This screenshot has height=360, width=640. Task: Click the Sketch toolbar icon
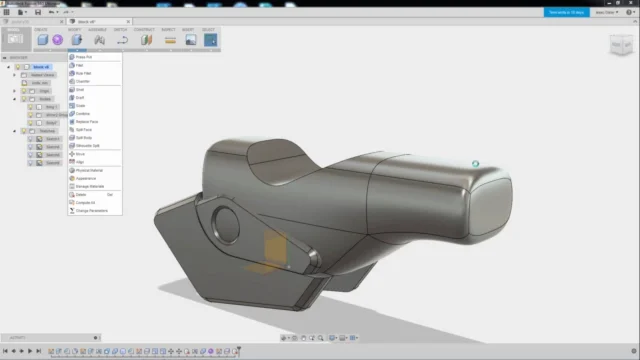122,40
